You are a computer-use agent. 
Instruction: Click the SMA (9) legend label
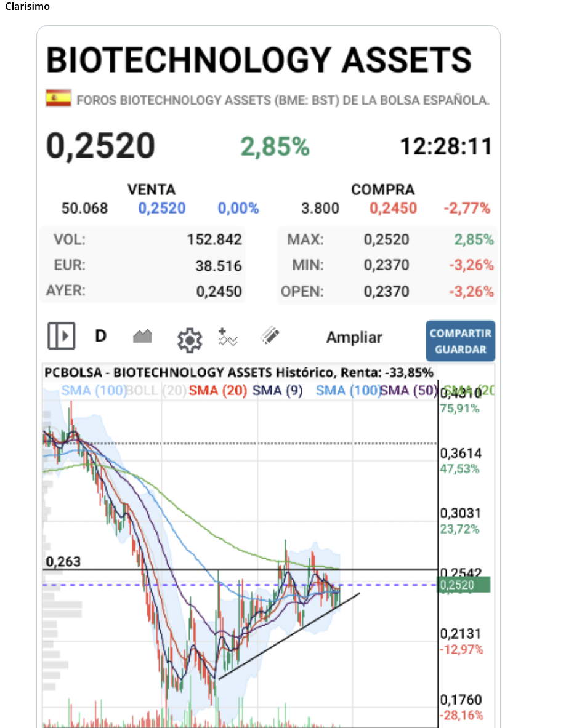278,391
